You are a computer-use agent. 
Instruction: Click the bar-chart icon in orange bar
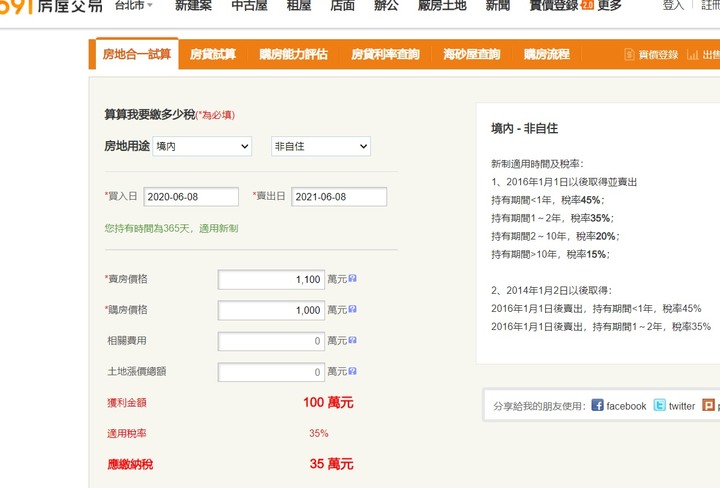[692, 55]
